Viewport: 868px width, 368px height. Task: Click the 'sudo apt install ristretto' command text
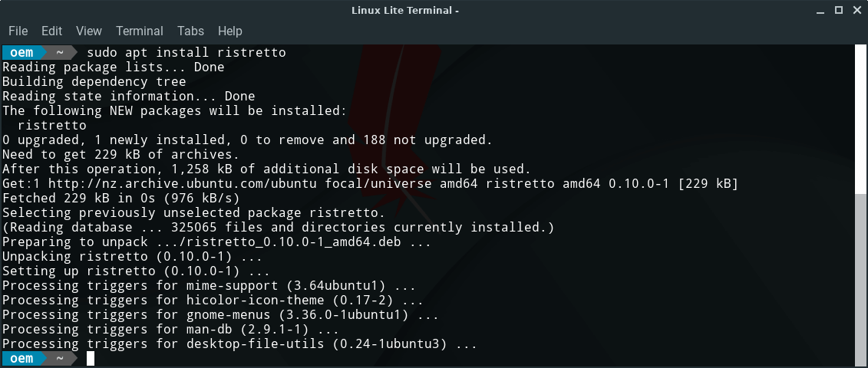coord(186,52)
